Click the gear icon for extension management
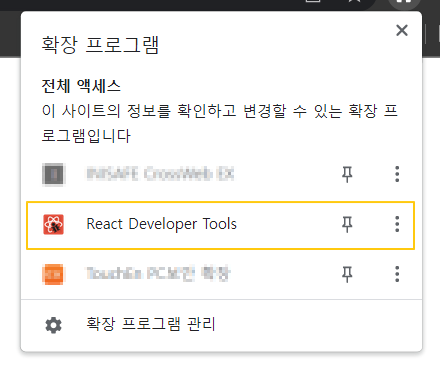Image resolution: width=440 pixels, height=374 pixels. 53,325
